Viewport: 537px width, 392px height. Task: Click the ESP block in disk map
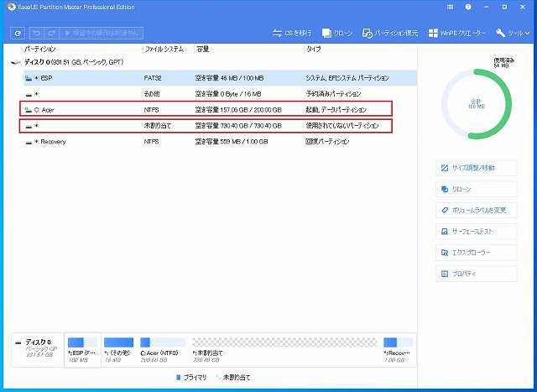click(x=82, y=350)
